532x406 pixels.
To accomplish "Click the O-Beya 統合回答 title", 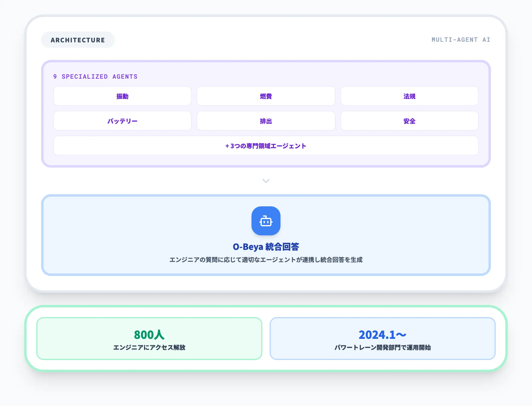I will 266,247.
